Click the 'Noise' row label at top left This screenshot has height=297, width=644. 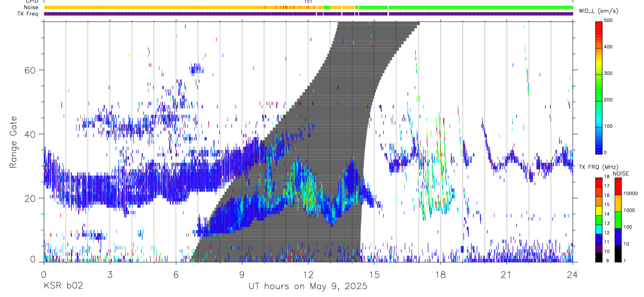point(31,7)
